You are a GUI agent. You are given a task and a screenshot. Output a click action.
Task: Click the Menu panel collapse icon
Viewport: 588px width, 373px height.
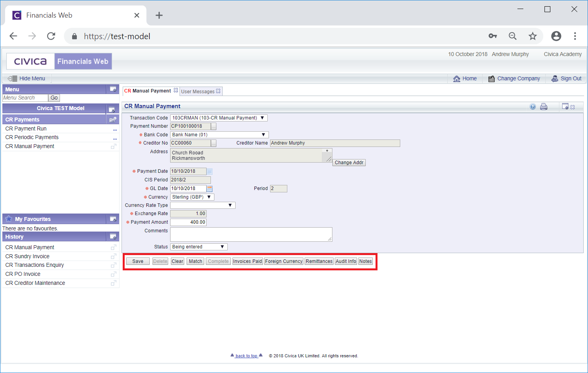[x=113, y=89]
